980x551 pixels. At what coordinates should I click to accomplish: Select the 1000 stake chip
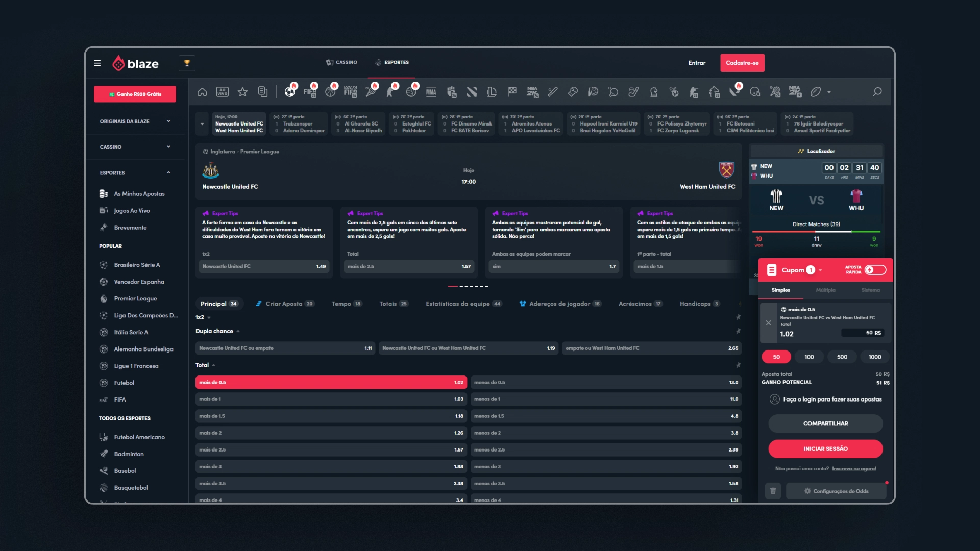[875, 357]
